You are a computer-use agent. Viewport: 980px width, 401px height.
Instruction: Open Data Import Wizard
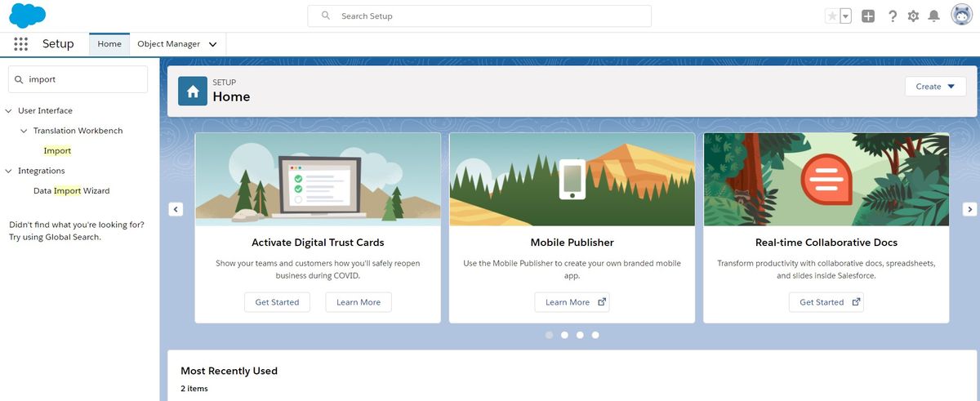(71, 191)
